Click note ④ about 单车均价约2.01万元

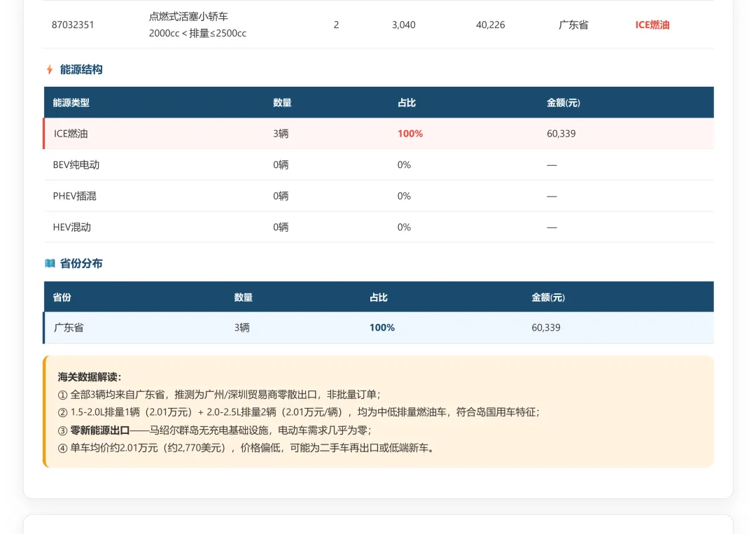click(246, 448)
